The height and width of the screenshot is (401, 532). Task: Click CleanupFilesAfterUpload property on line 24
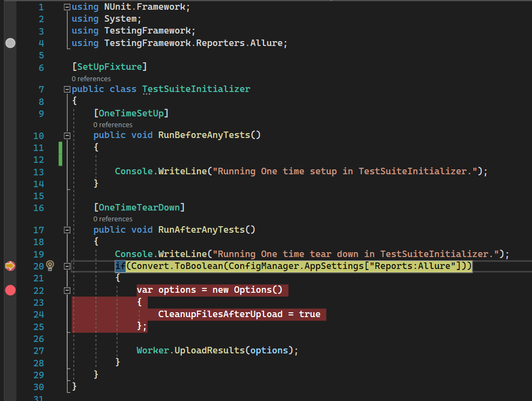point(220,314)
